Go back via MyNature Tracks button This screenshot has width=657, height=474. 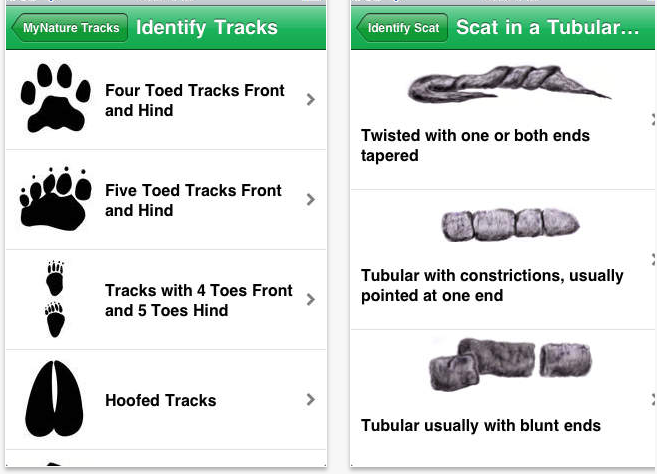tap(70, 28)
